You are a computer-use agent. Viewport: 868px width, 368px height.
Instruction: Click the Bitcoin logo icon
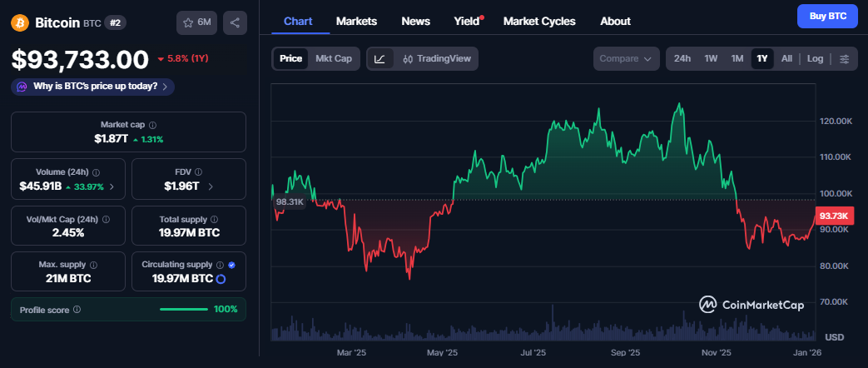coord(20,23)
